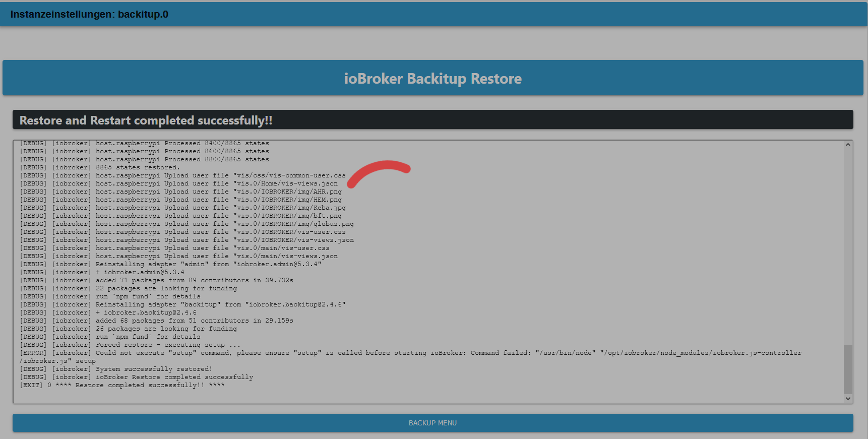Image resolution: width=868 pixels, height=439 pixels.
Task: Click the '+ iobroker.backitup@2.4.6' log line
Action: tap(108, 312)
